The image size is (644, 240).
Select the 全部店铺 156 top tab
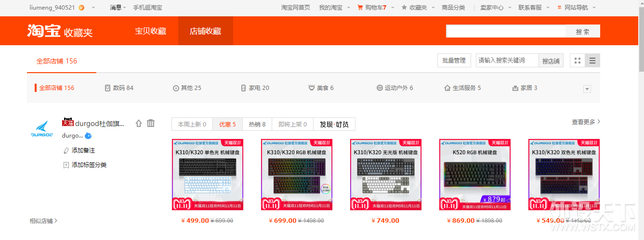tap(57, 61)
